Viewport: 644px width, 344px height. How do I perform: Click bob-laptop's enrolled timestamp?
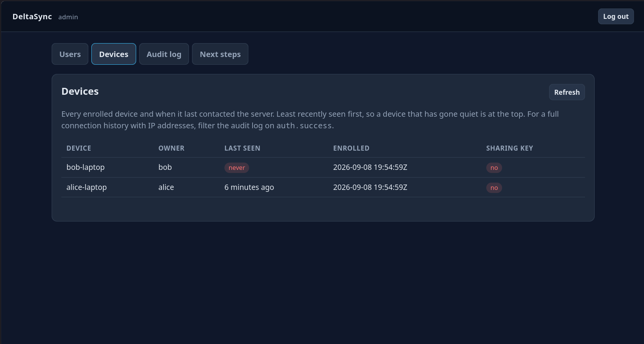pyautogui.click(x=370, y=167)
